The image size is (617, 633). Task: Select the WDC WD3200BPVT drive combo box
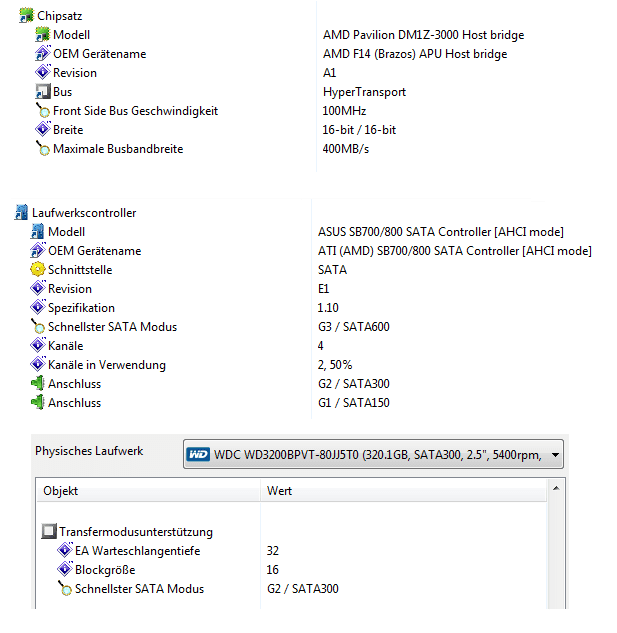[373, 455]
